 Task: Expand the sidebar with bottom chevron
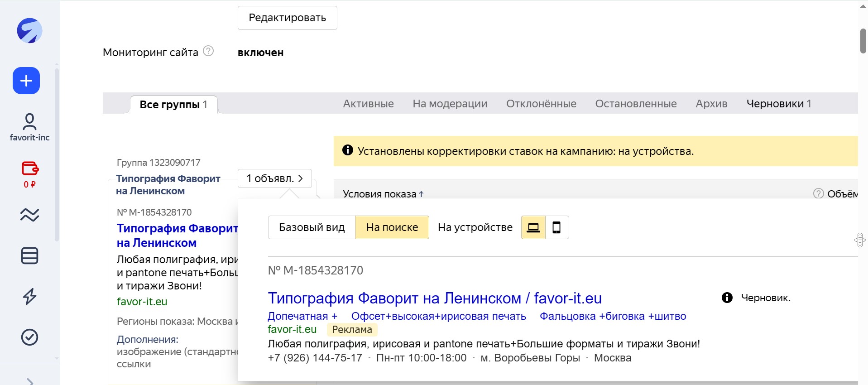[x=30, y=381]
